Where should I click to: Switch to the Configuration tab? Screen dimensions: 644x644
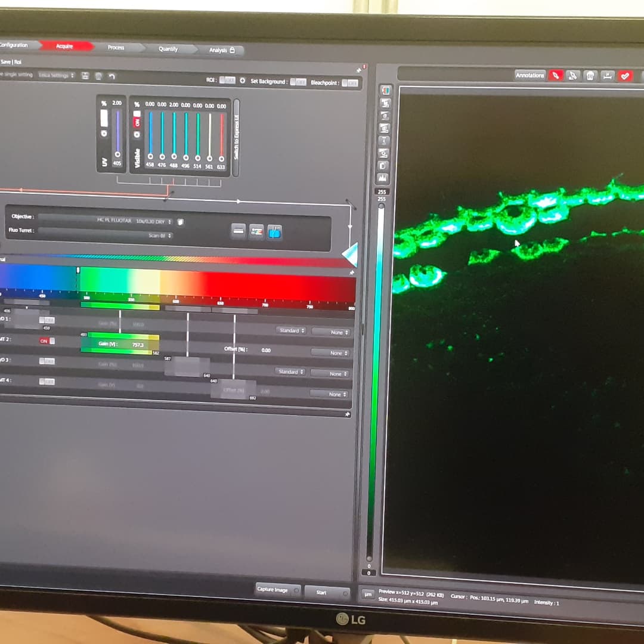coord(17,45)
